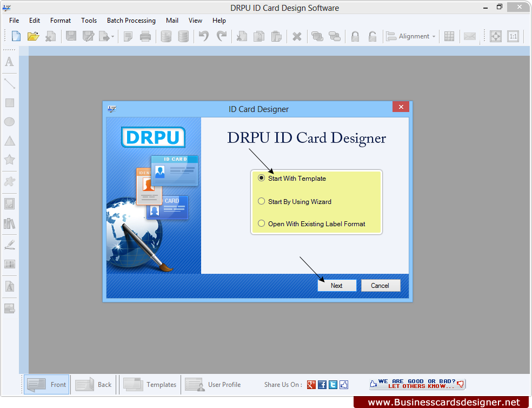Image resolution: width=532 pixels, height=408 pixels.
Task: Expand the export icon dropdown arrow
Action: pos(112,36)
